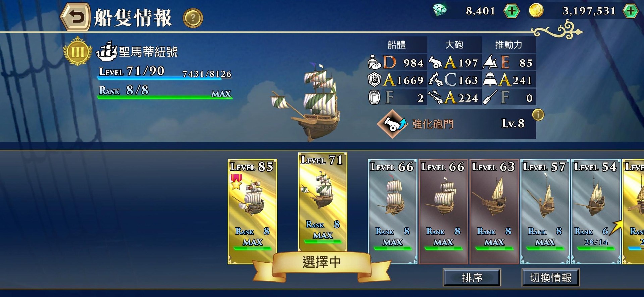644x297 pixels.
Task: Open the question mark help icon
Action: point(193,18)
